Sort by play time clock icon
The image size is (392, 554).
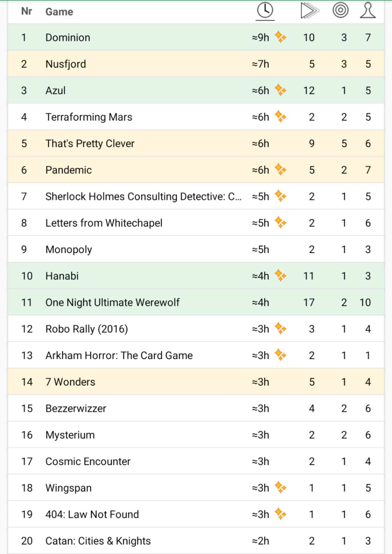coord(265,11)
